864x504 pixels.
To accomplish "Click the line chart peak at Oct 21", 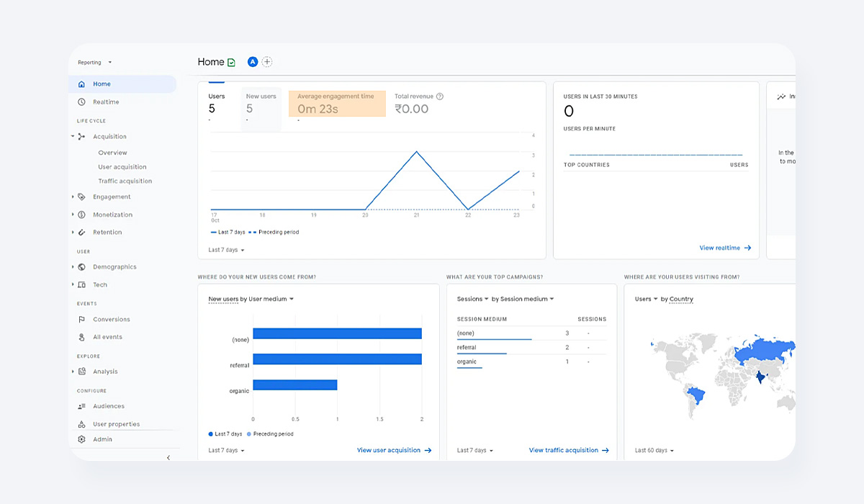I will pyautogui.click(x=416, y=152).
